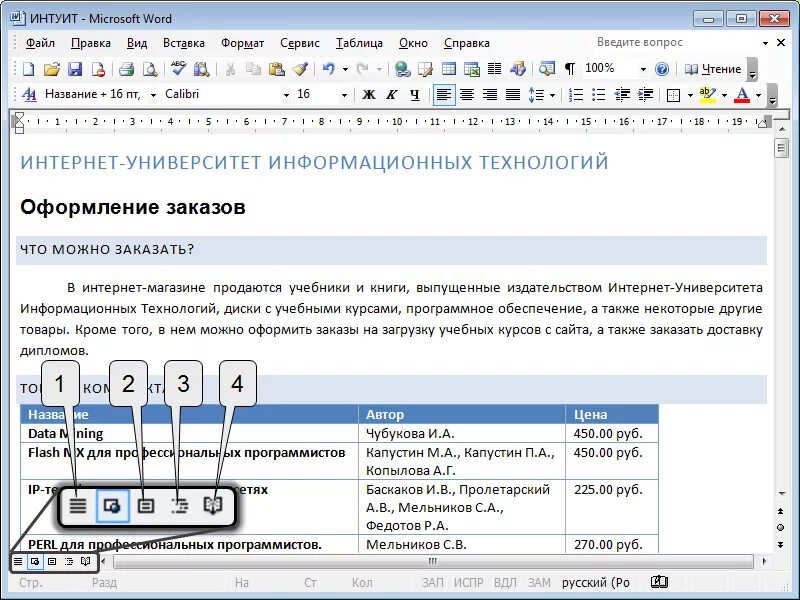Insert a table from toolbar
The height and width of the screenshot is (600, 800).
coord(449,69)
